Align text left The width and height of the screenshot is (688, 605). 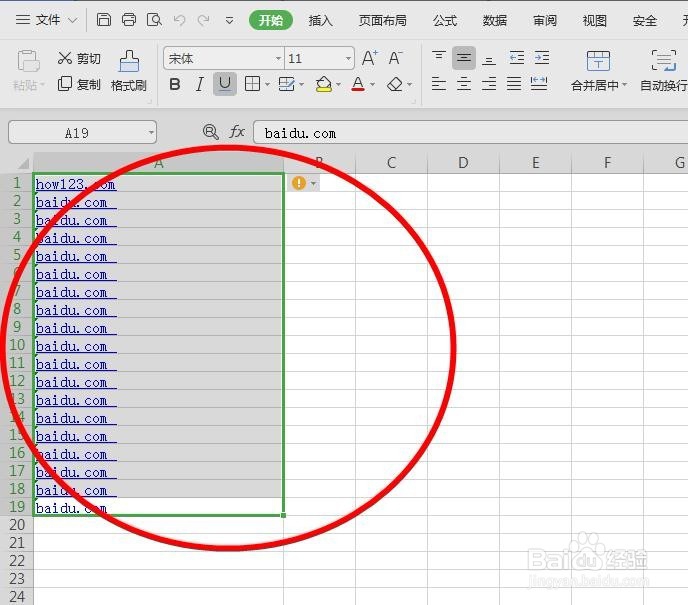click(x=439, y=83)
